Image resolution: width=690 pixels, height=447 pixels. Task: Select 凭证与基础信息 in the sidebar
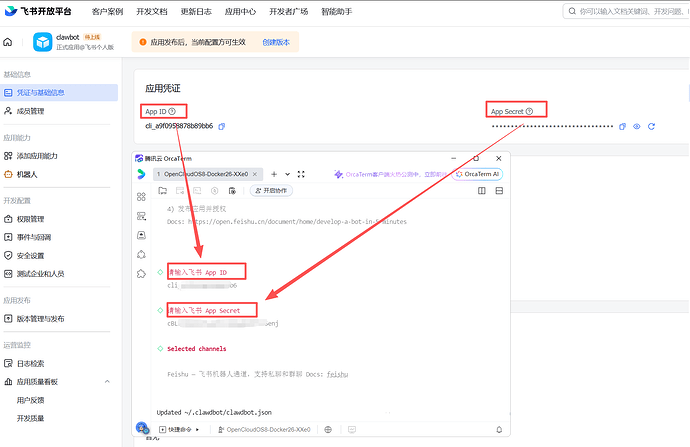pos(59,92)
